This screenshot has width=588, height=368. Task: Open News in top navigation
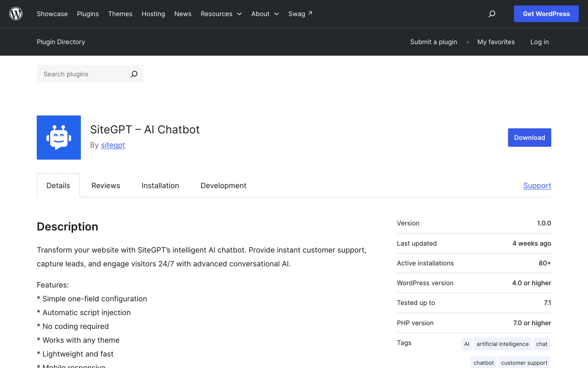click(x=183, y=14)
